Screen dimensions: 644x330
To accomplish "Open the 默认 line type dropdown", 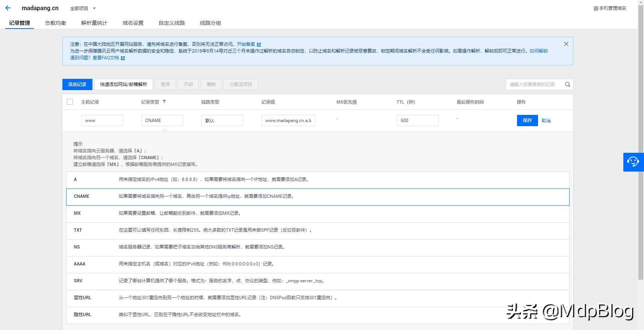I will (222, 121).
